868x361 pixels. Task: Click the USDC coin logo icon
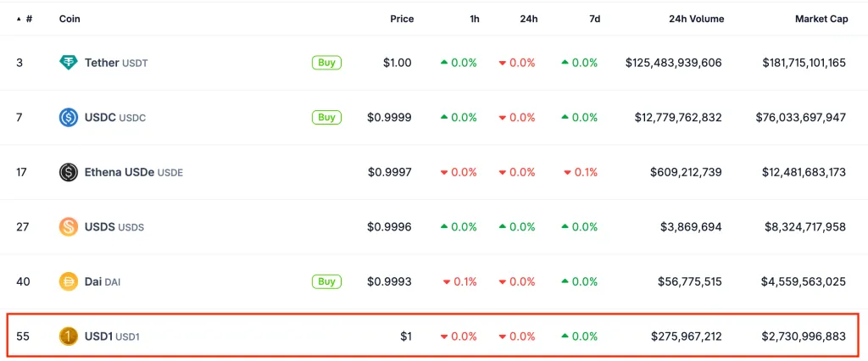tap(69, 118)
